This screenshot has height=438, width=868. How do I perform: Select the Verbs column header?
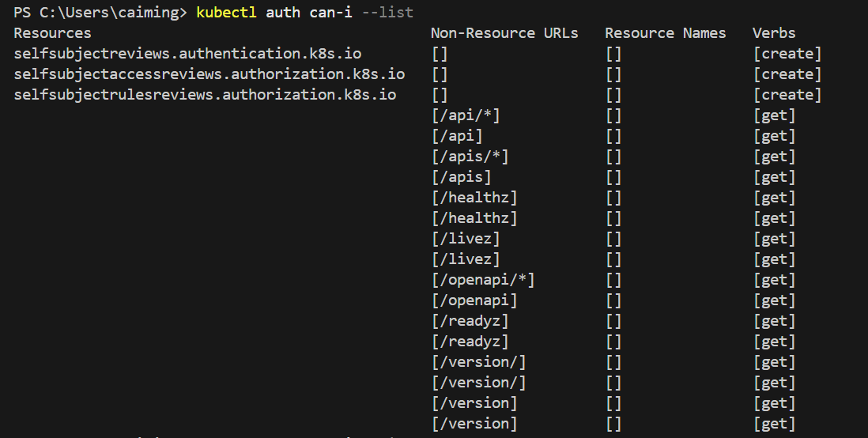click(x=774, y=33)
